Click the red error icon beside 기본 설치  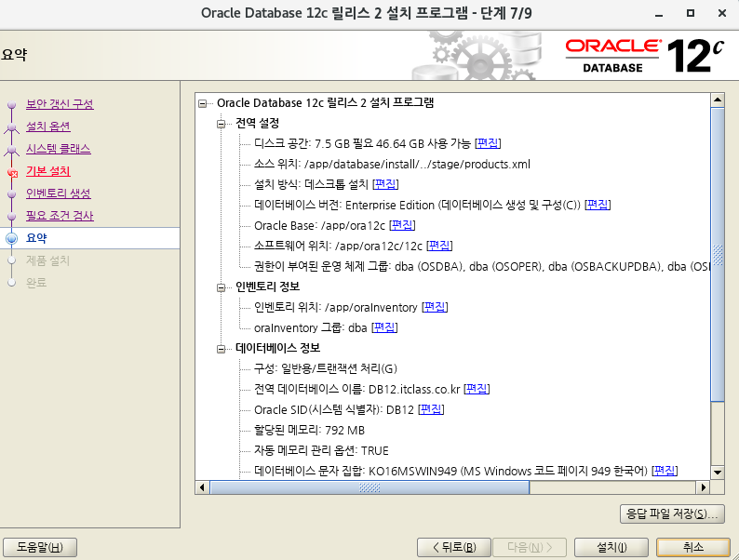13,173
